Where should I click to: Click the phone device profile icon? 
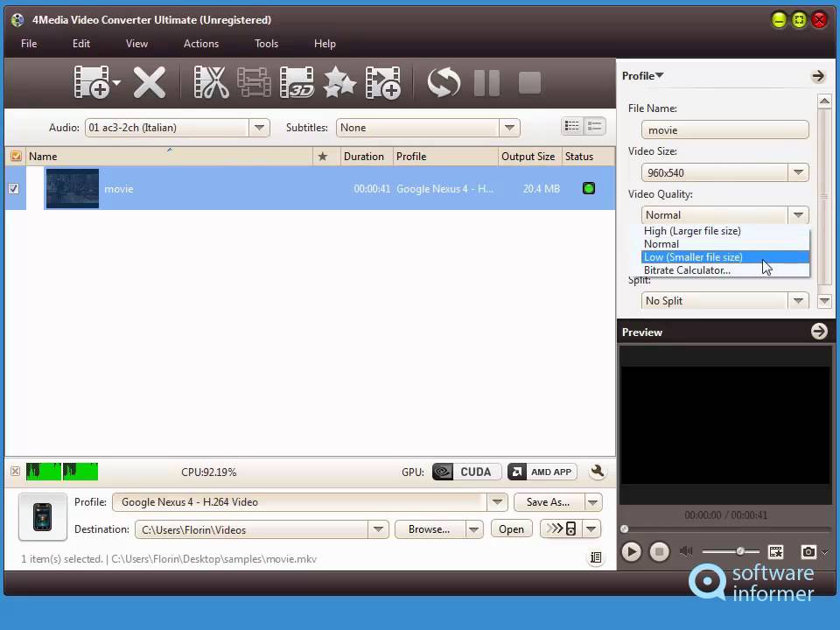[42, 517]
